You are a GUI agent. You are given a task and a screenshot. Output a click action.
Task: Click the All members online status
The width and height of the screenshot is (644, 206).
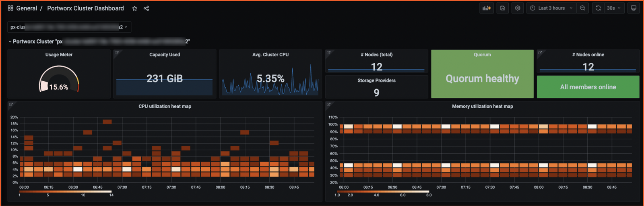(588, 87)
